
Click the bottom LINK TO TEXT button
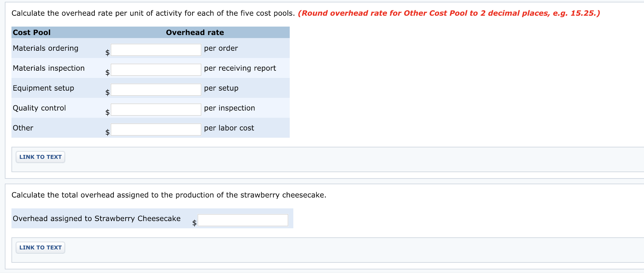click(40, 247)
